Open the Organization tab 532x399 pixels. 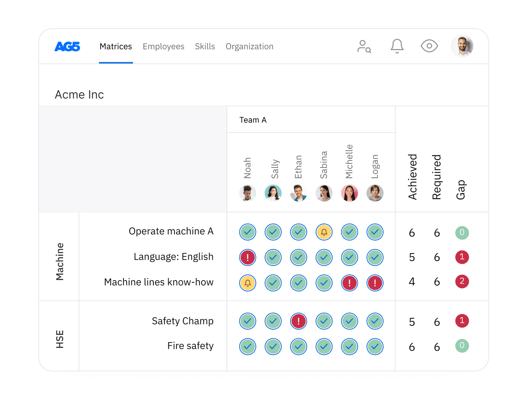[249, 46]
